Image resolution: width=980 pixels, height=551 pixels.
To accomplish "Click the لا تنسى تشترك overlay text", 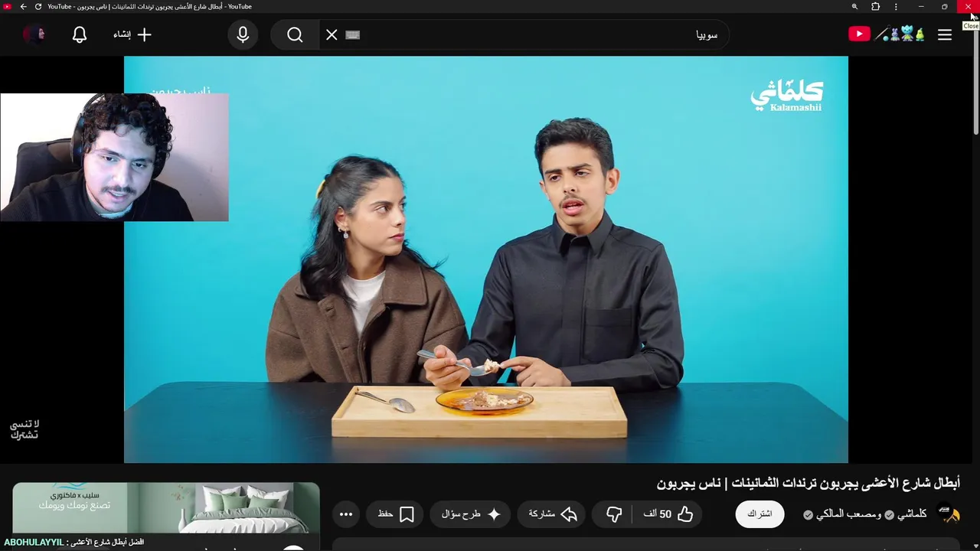I will [x=24, y=429].
